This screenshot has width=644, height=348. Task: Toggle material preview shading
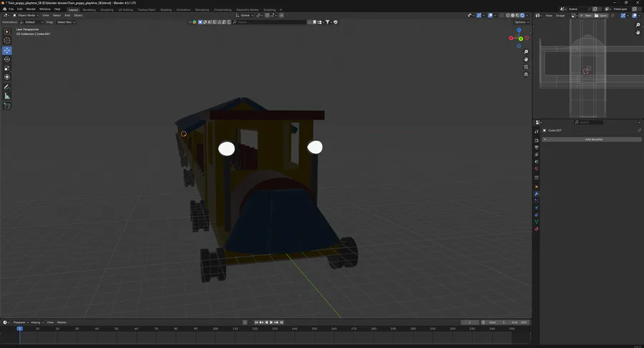coord(517,16)
